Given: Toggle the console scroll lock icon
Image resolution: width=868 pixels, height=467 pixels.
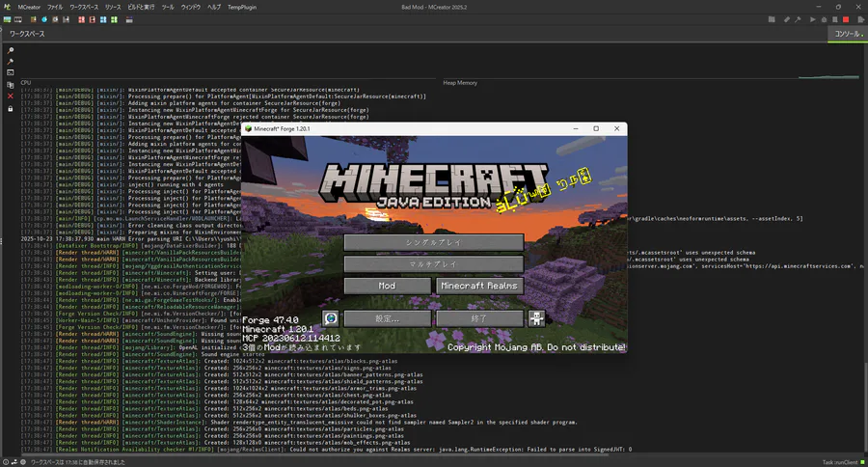Looking at the screenshot, I should coord(10,109).
